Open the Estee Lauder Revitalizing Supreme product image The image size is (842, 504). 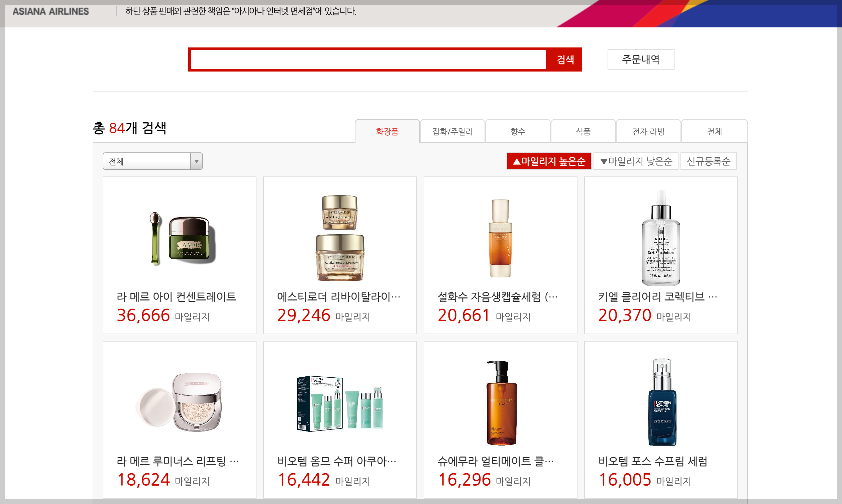(x=340, y=238)
